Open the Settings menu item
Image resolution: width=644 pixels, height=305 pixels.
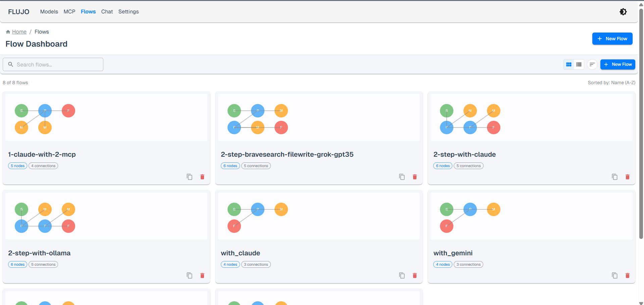pos(128,11)
